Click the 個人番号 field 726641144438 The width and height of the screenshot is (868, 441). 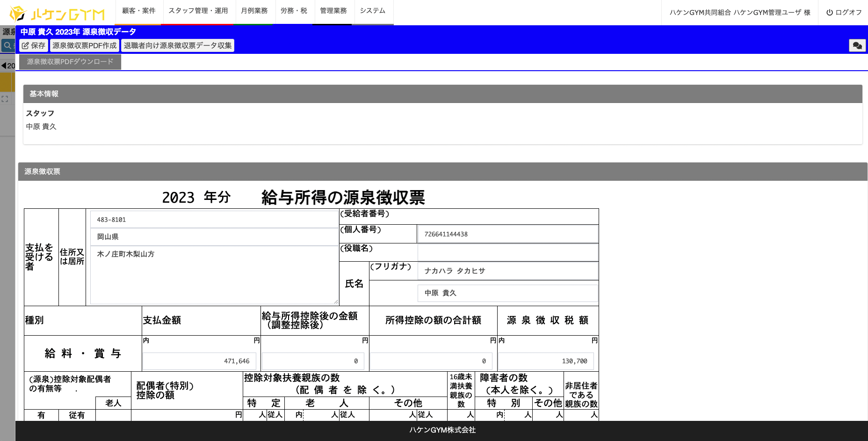[x=508, y=234]
